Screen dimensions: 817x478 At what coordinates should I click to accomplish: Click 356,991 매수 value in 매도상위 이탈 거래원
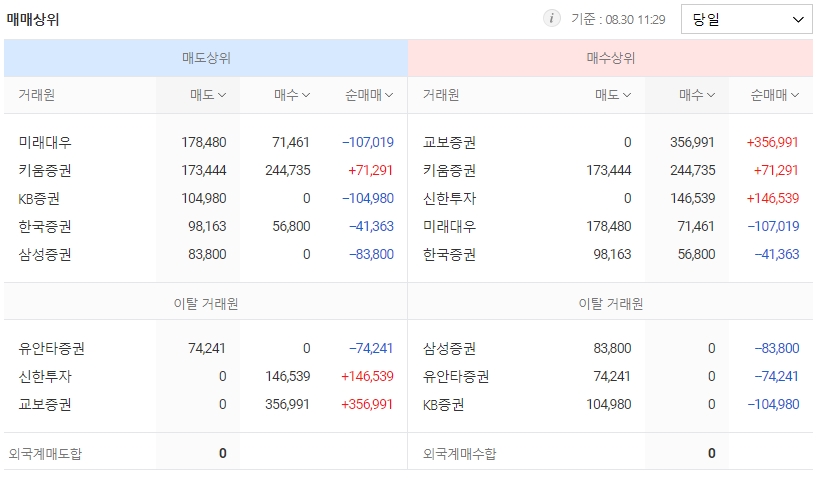coord(287,405)
